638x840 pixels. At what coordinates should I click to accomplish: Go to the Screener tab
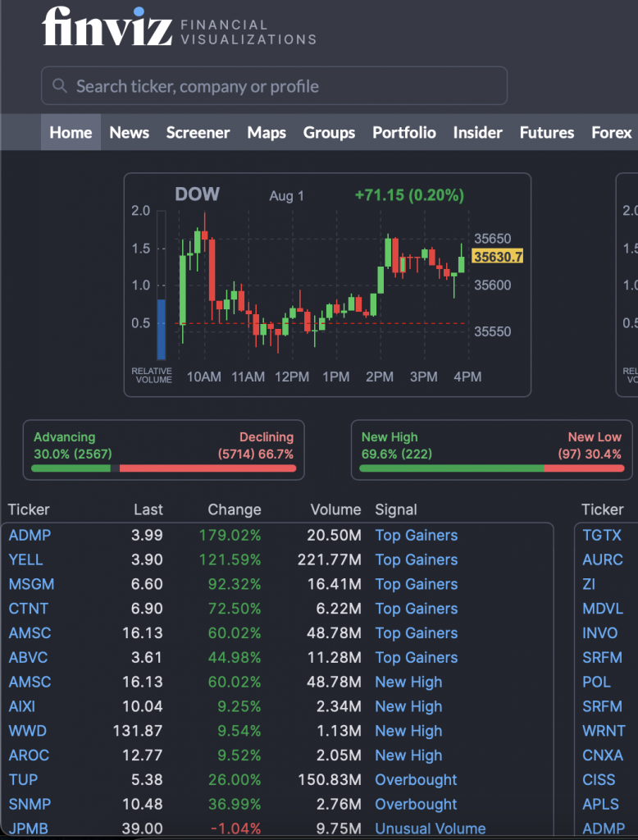tap(198, 132)
